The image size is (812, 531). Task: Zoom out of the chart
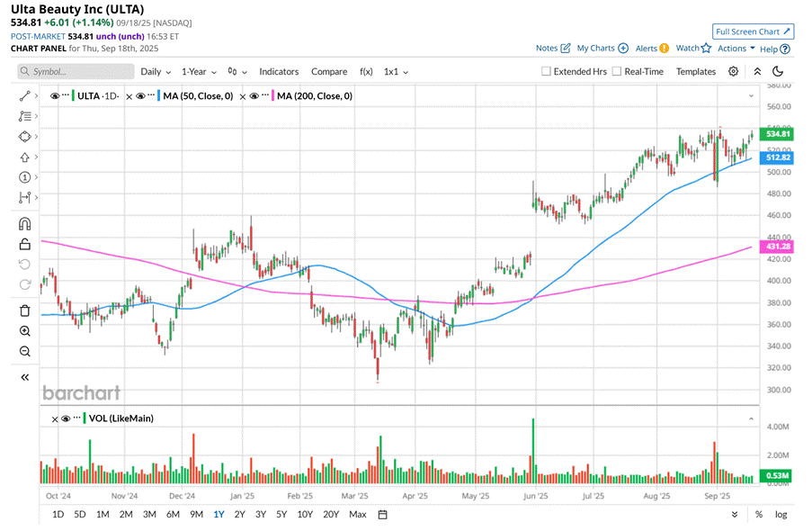[x=24, y=351]
